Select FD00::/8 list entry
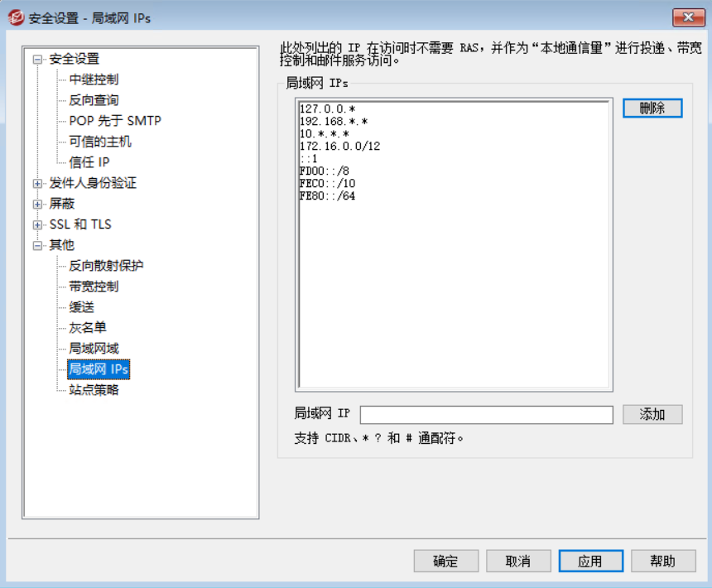Screen dimensions: 712x588 point(325,171)
